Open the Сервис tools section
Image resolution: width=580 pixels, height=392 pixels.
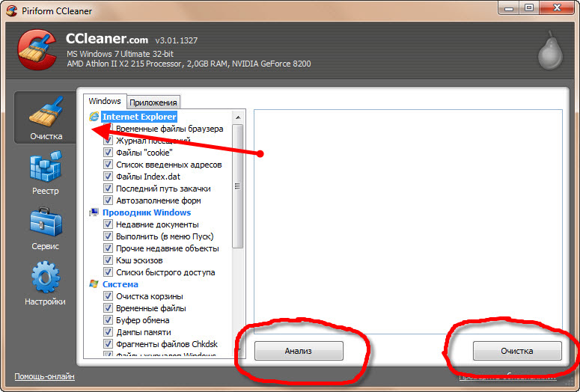(x=46, y=229)
